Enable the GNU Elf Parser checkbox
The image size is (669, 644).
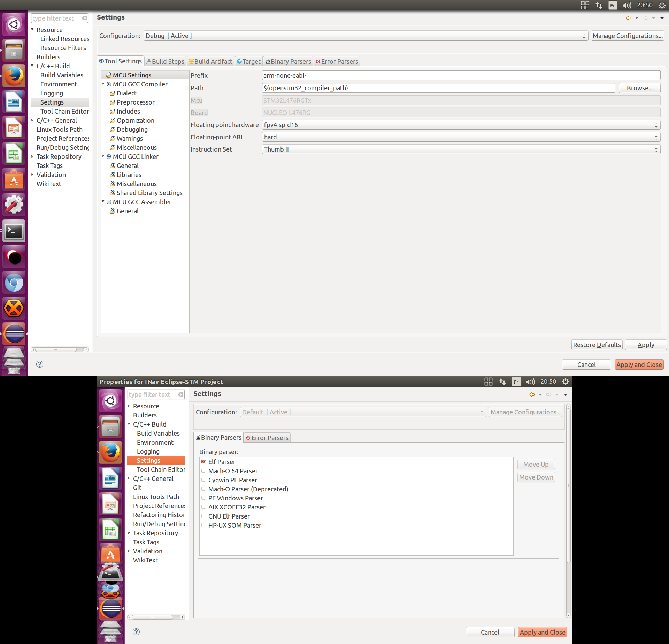pos(203,516)
